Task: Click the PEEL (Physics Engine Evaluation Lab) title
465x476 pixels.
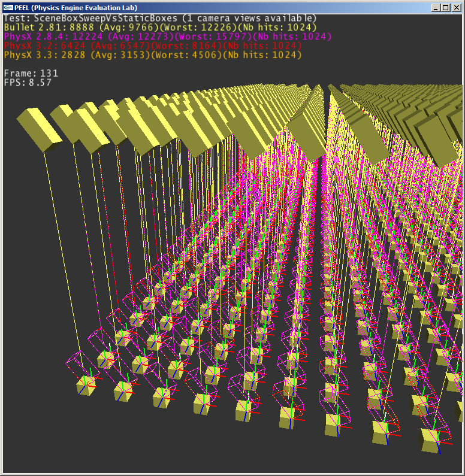Action: (x=76, y=8)
